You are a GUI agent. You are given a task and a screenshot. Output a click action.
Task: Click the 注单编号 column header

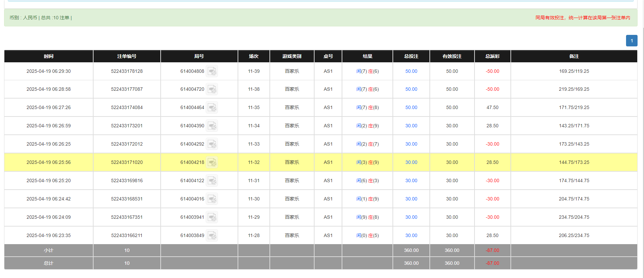point(127,56)
